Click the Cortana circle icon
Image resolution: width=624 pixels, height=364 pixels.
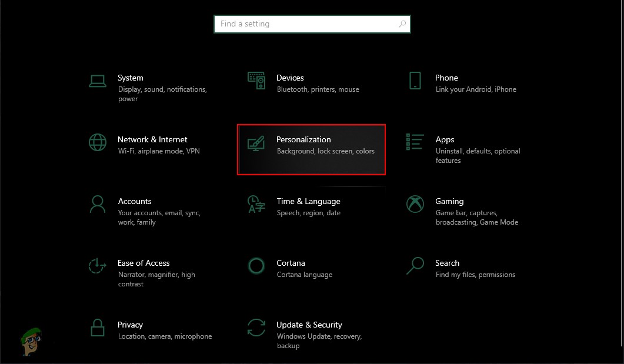click(x=256, y=266)
